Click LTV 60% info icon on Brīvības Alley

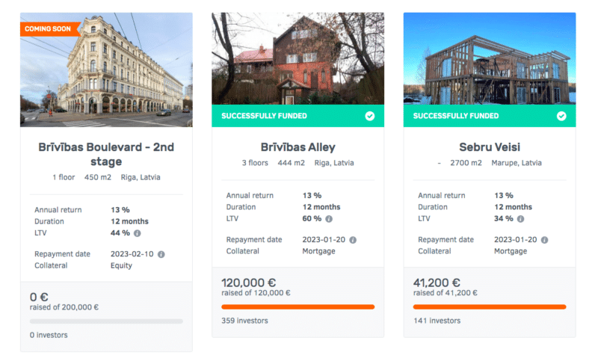pos(329,219)
